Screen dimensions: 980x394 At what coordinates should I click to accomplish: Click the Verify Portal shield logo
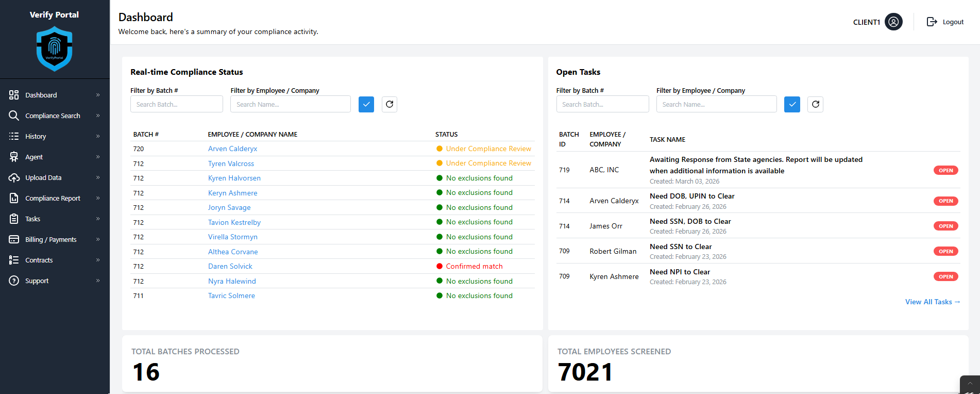click(x=54, y=49)
